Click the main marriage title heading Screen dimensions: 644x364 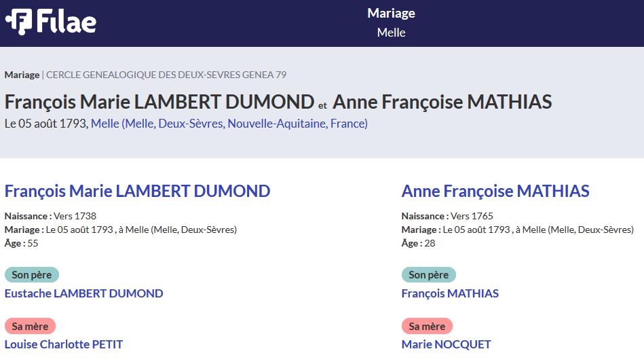point(278,102)
